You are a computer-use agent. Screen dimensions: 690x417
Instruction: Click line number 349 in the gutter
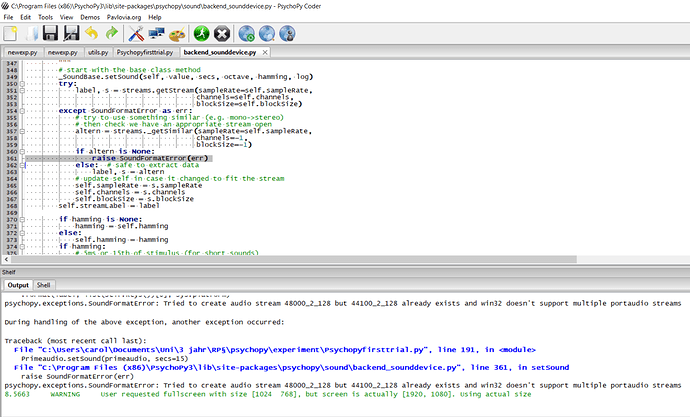(12, 77)
